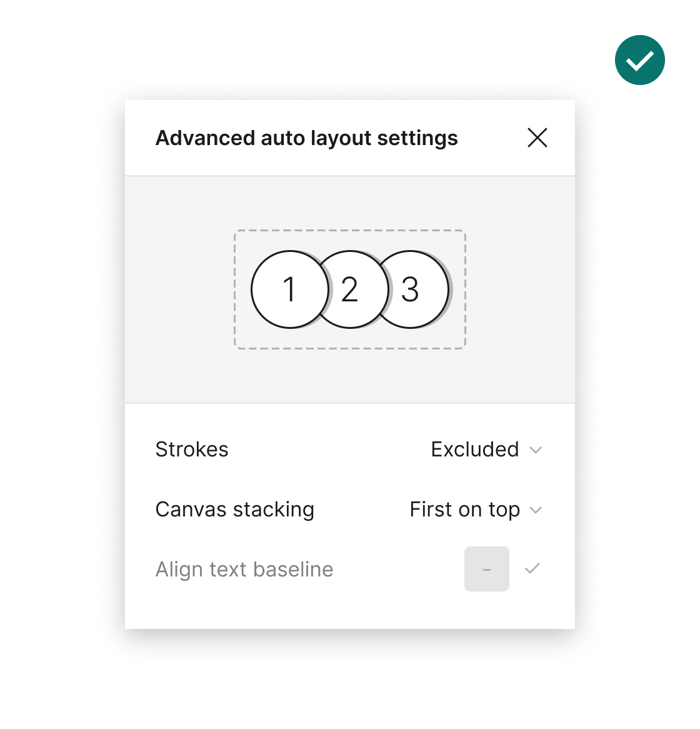Click the chevron arrow next to First on top
The width and height of the screenshot is (700, 729).
(536, 510)
